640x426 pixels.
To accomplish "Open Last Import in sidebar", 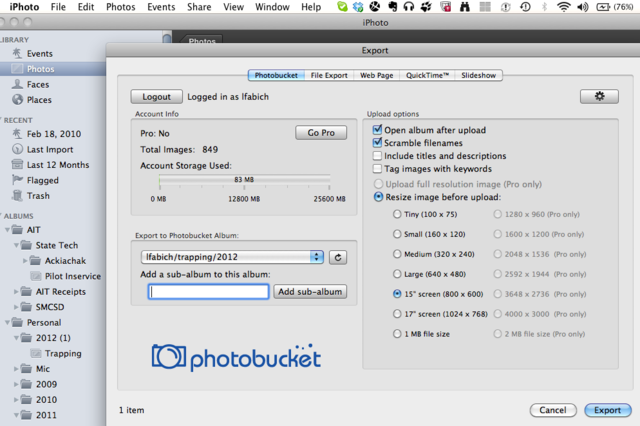I will (49, 149).
